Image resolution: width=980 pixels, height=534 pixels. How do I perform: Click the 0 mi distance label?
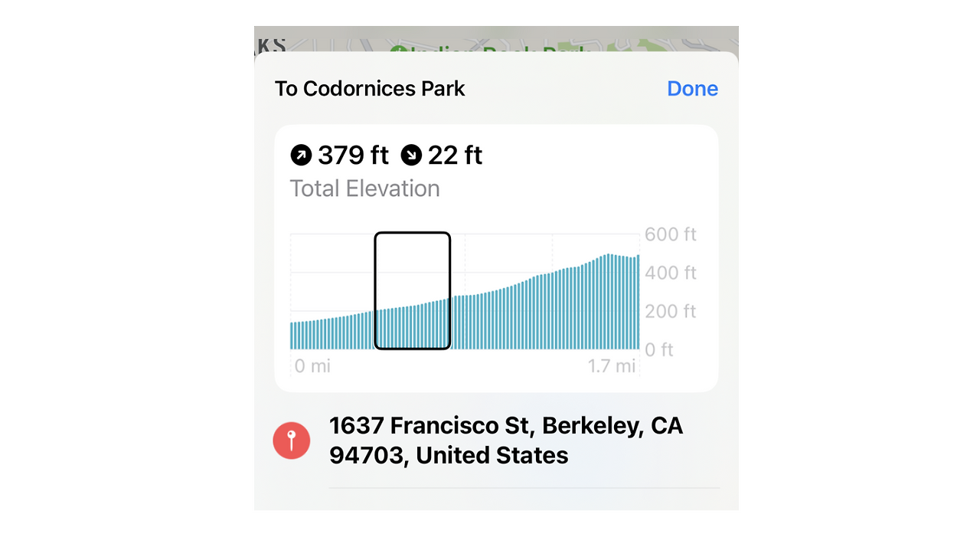click(312, 366)
